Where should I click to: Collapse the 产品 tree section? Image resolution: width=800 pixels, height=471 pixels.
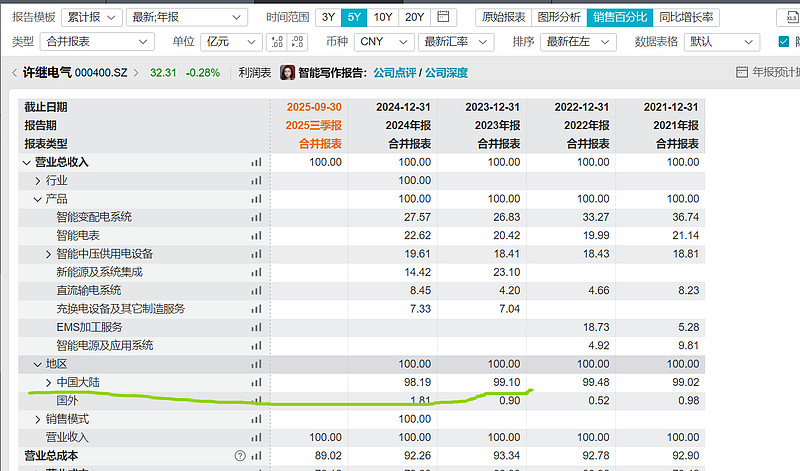point(37,199)
